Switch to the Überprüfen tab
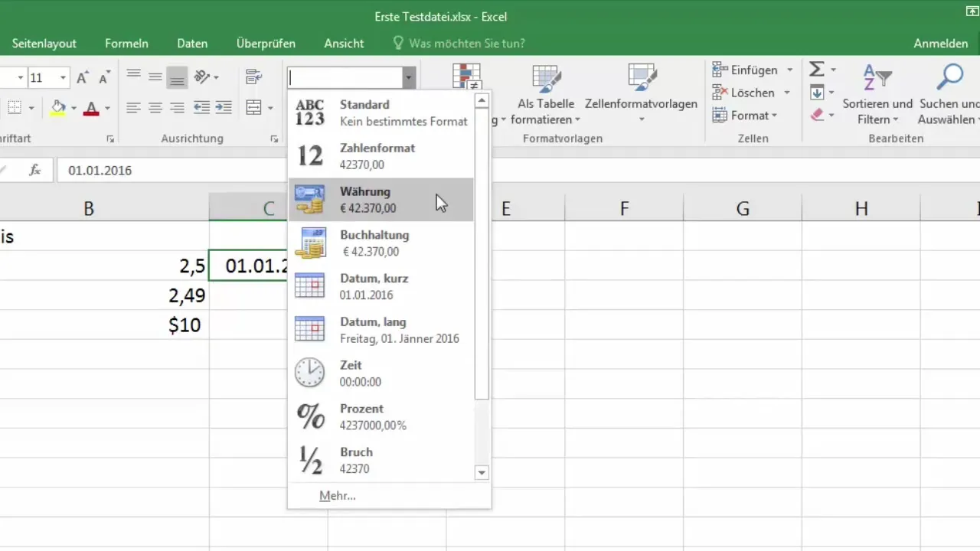Image resolution: width=980 pixels, height=551 pixels. click(266, 44)
